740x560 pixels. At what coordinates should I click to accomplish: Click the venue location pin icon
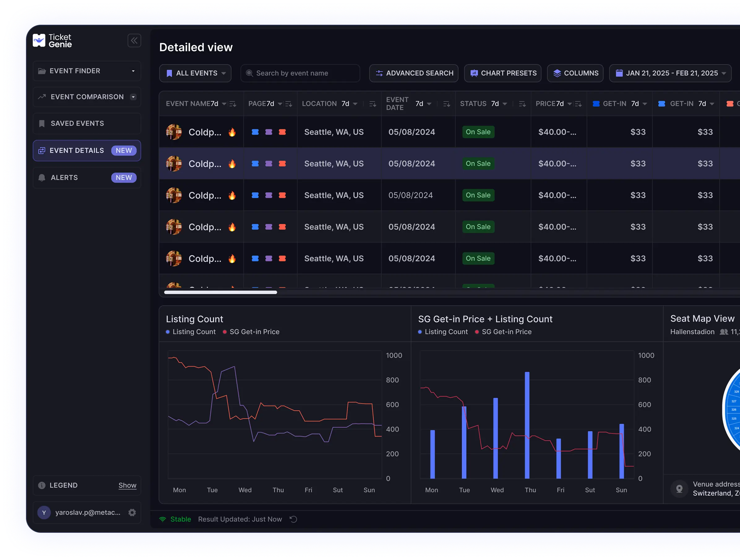click(x=679, y=489)
